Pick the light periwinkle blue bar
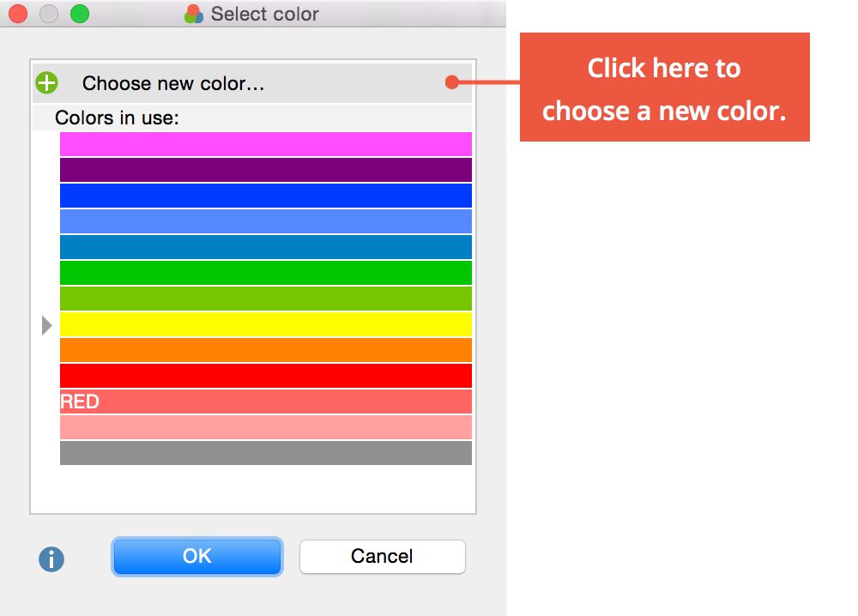This screenshot has width=858, height=616. pos(265,221)
